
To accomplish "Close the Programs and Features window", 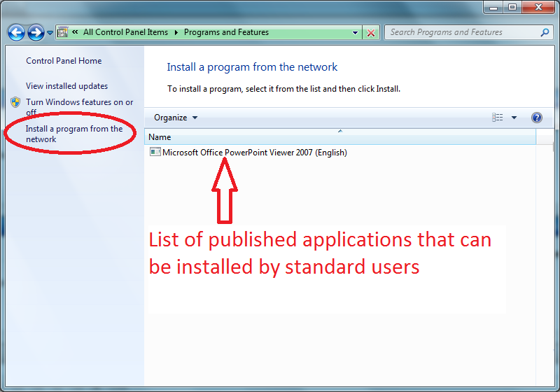I will click(x=538, y=7).
